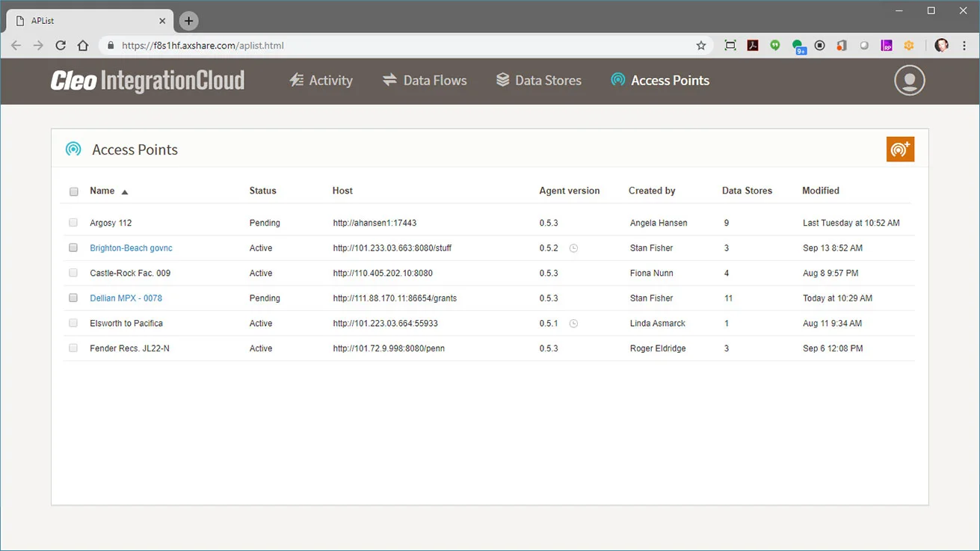980x551 pixels.
Task: Click host http://101.72.9.998:8080/penn
Action: click(x=389, y=348)
